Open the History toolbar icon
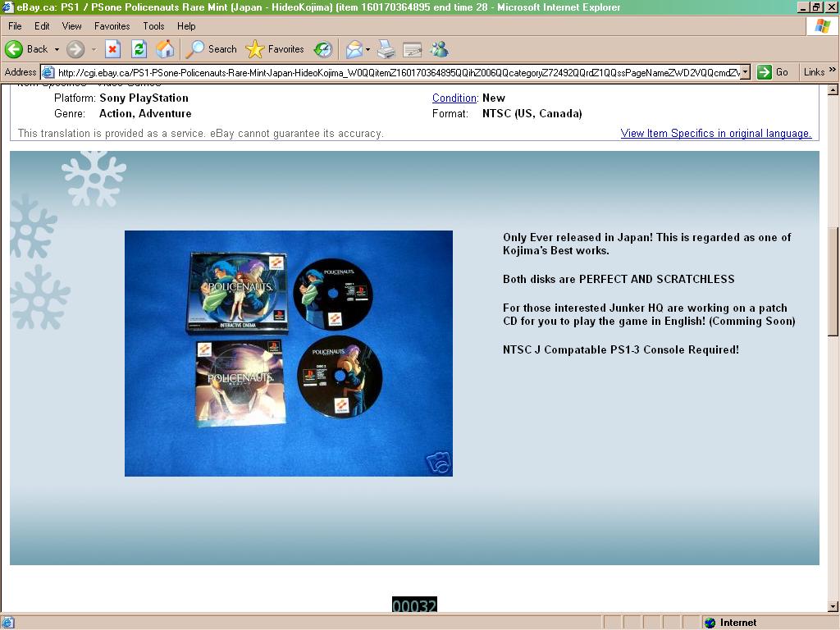 point(323,49)
